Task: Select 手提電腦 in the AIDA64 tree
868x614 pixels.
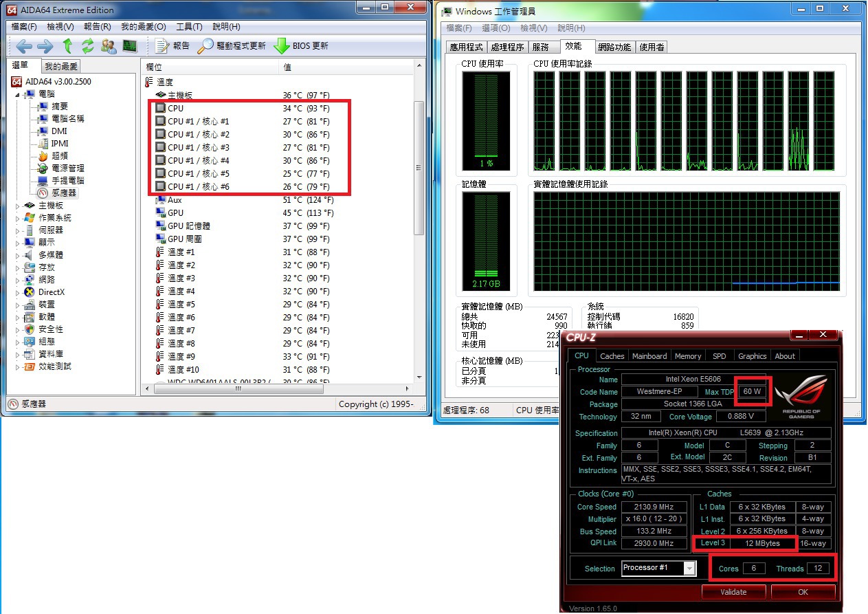Action: (68, 181)
